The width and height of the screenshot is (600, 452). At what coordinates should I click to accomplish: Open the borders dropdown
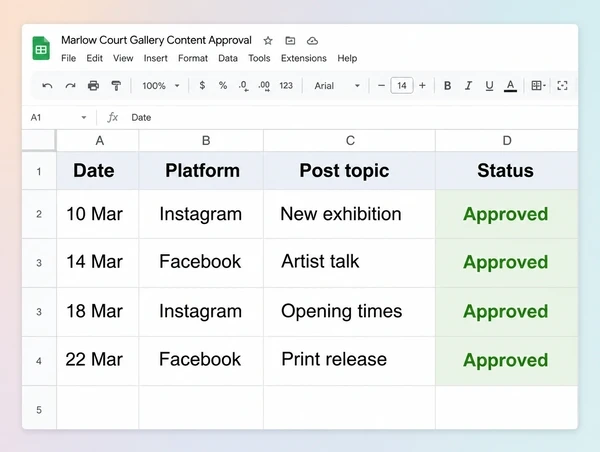tap(538, 86)
